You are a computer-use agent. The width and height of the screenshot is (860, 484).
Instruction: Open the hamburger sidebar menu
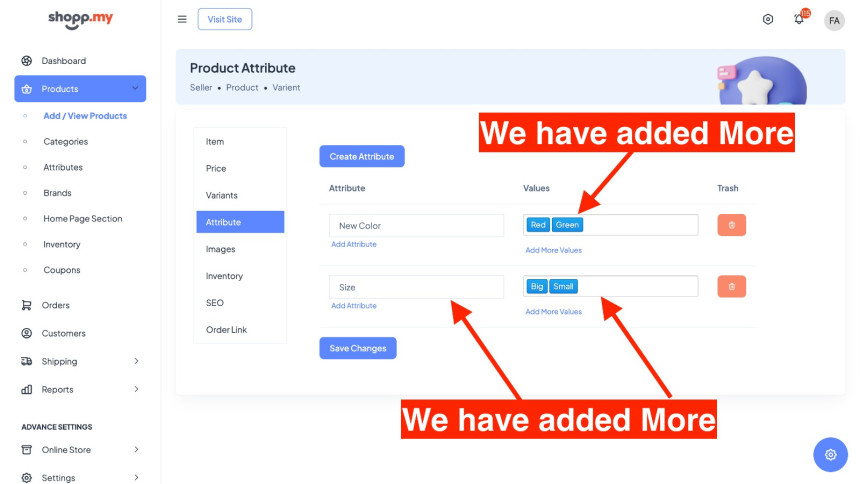182,19
